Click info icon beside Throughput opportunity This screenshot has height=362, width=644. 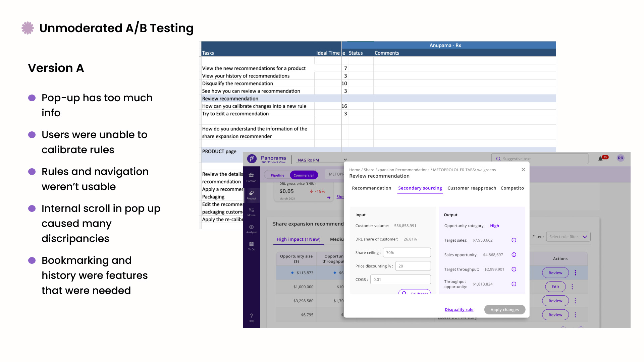514,284
